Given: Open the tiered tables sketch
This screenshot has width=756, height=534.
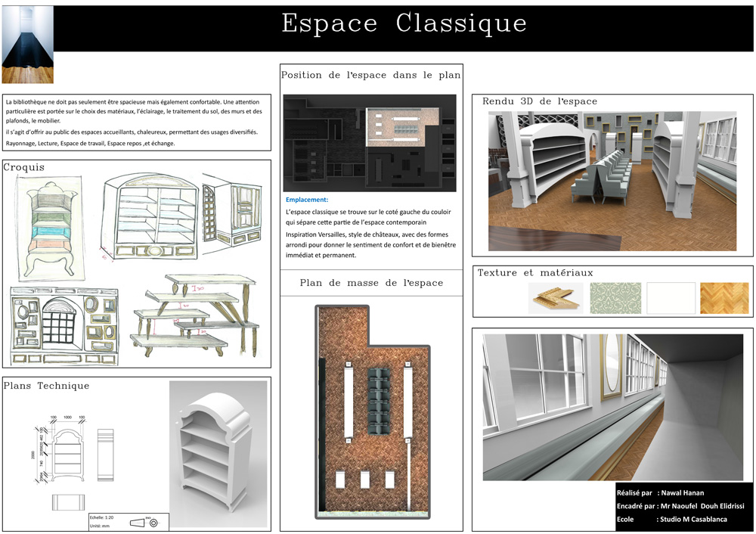Looking at the screenshot, I should (194, 315).
